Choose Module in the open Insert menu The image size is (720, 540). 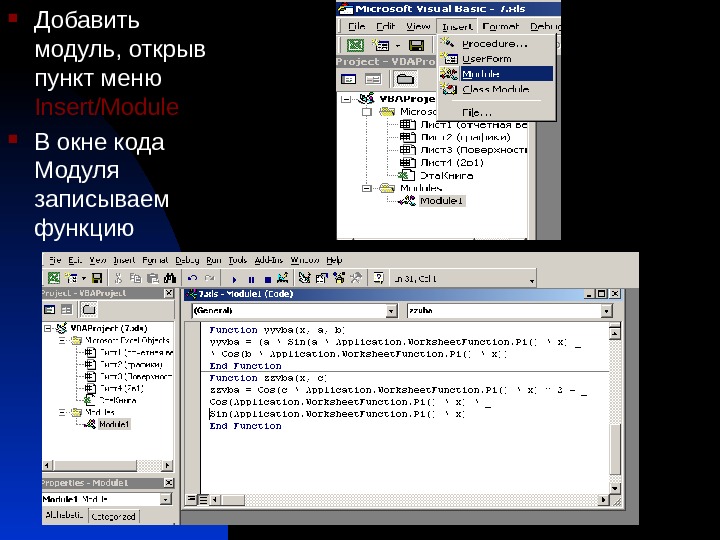[x=496, y=73]
